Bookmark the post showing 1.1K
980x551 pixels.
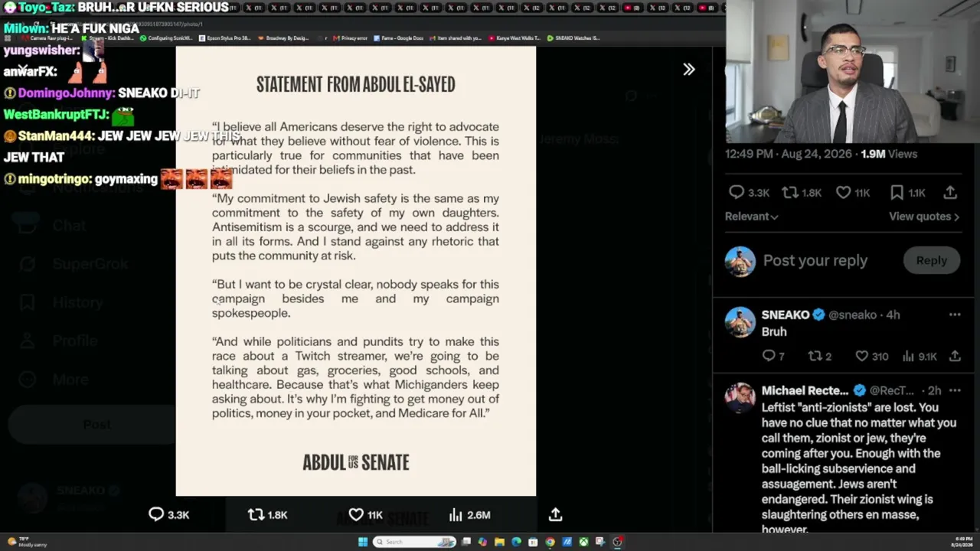(x=897, y=193)
